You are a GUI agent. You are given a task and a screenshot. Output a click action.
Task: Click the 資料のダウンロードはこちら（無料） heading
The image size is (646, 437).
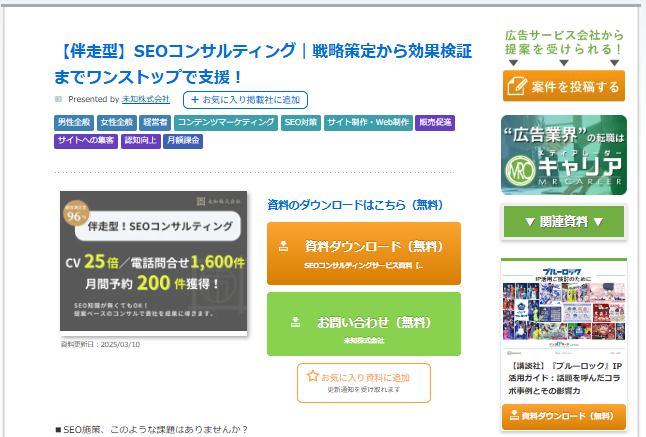(355, 205)
